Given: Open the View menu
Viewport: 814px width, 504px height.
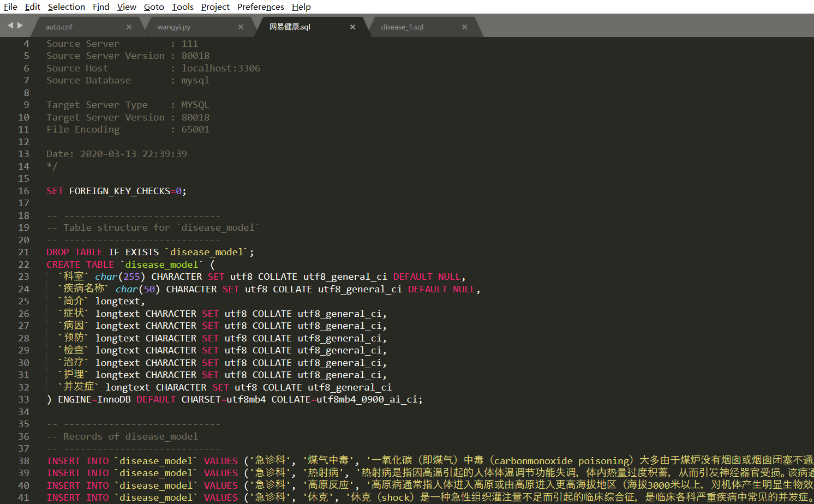Looking at the screenshot, I should click(127, 7).
